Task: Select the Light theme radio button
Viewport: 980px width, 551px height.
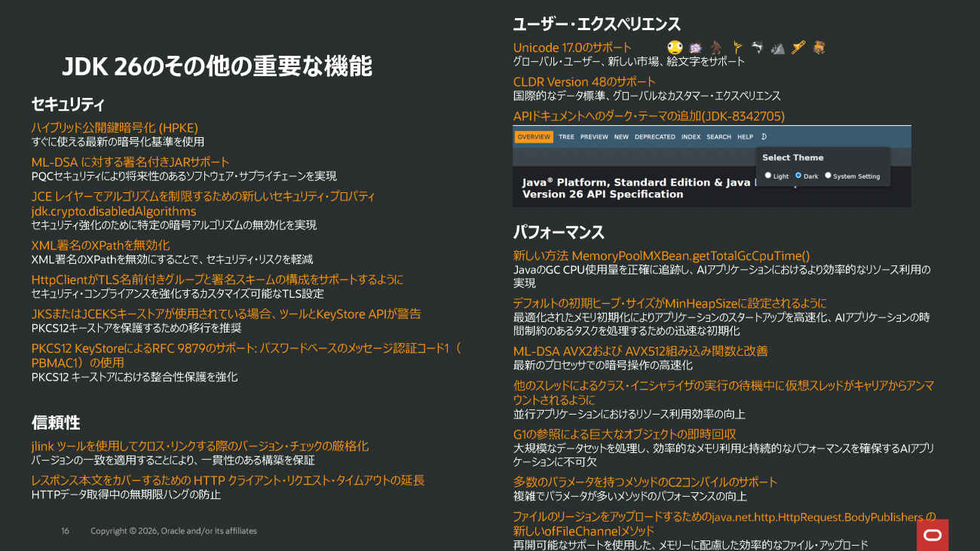Action: pos(768,176)
